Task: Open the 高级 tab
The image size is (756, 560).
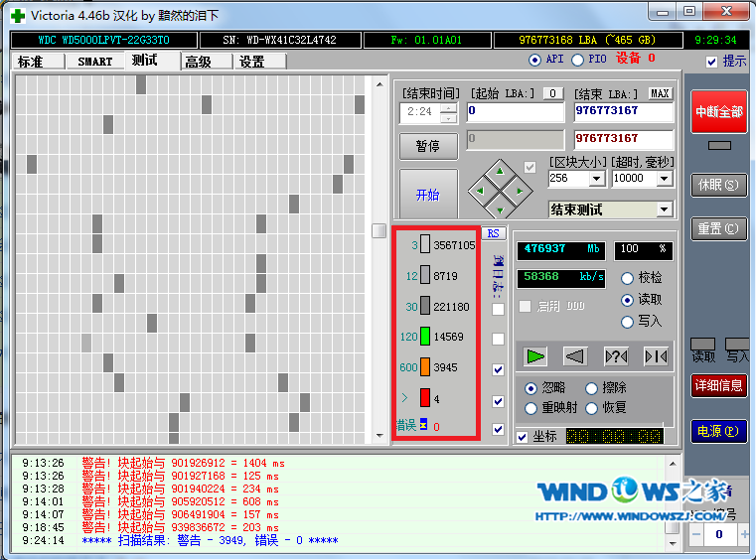Action: pyautogui.click(x=198, y=61)
